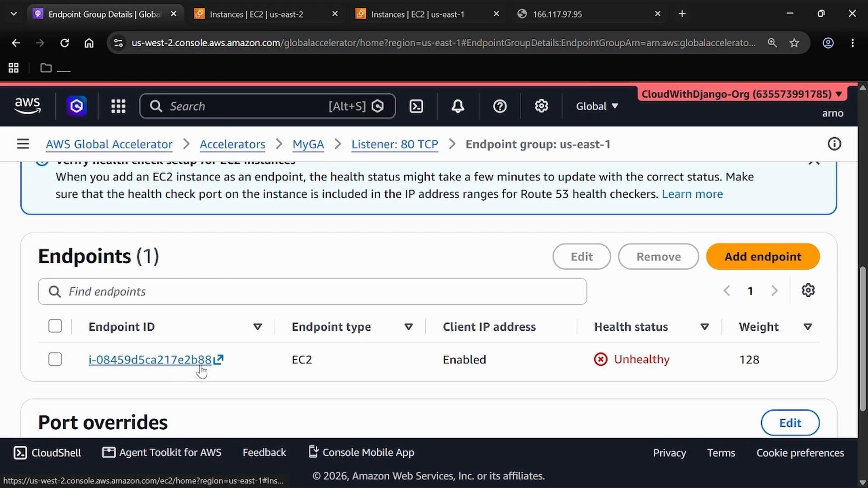
Task: Open the notifications bell
Action: point(458,106)
